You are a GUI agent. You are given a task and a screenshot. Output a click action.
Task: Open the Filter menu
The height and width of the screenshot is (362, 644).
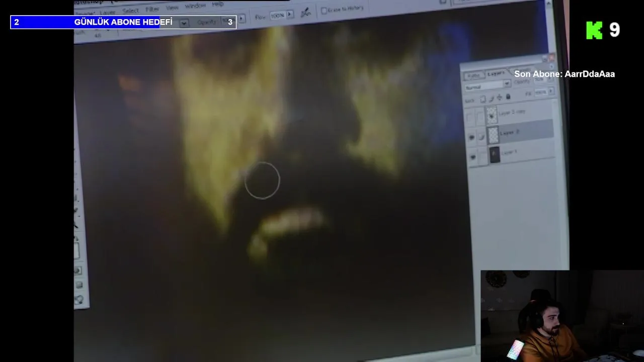152,10
